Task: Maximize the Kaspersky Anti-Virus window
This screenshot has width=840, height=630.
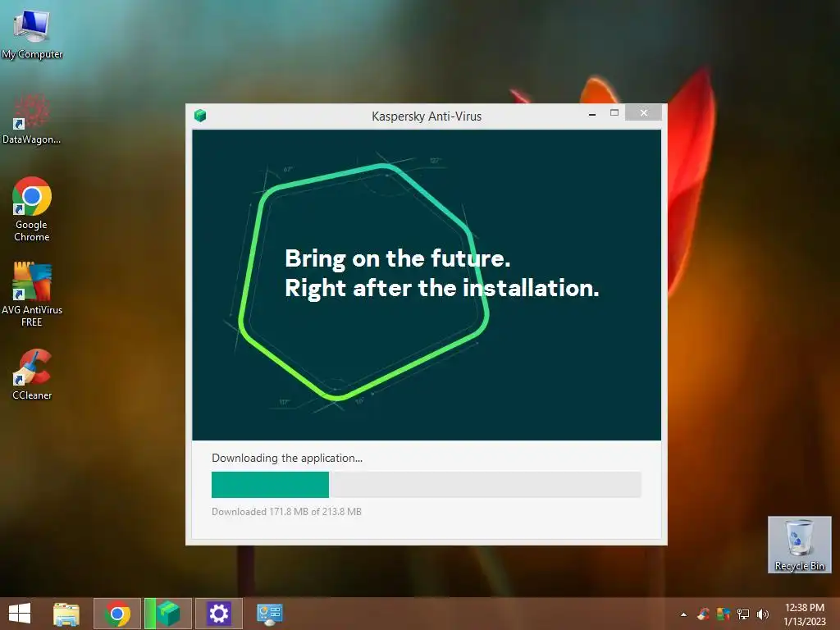Action: pos(614,113)
